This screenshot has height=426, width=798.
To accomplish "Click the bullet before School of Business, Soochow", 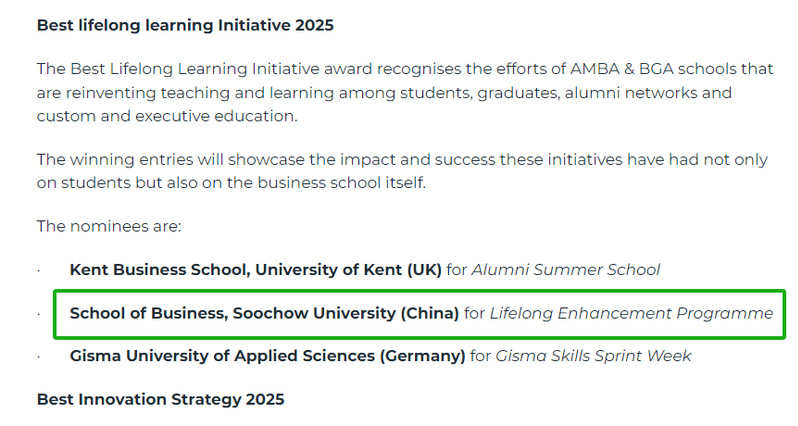I will point(39,314).
